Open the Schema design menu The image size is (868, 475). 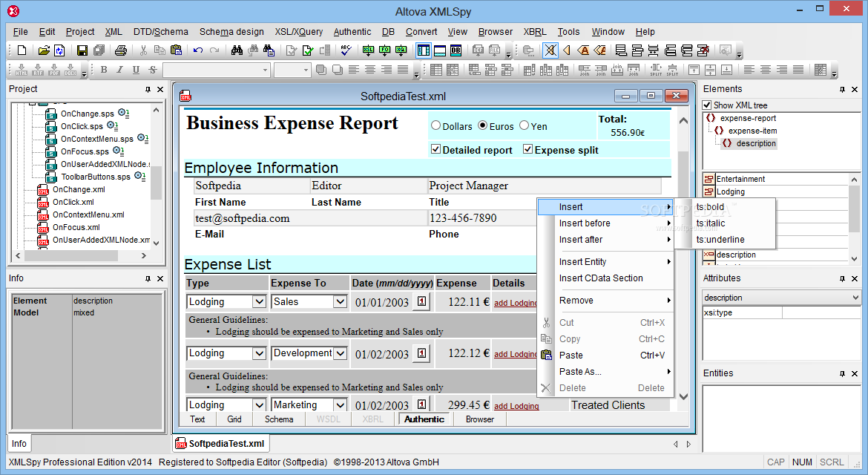click(x=231, y=32)
